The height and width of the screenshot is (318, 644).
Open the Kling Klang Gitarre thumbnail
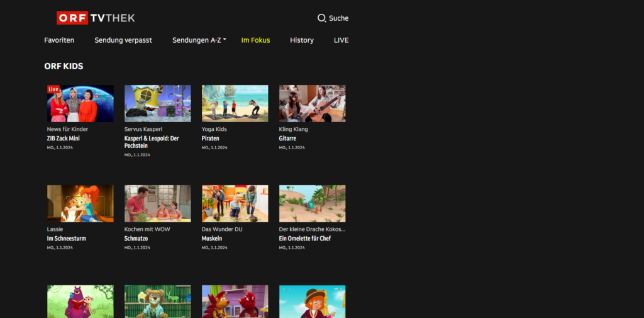pos(312,104)
